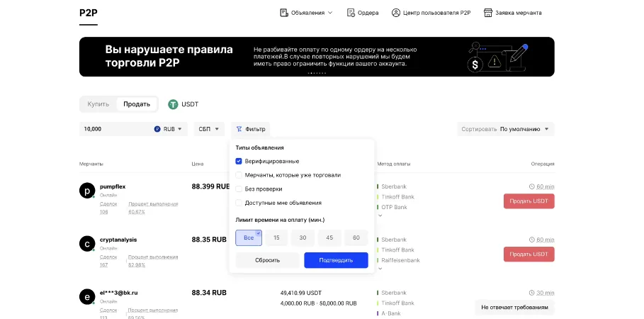This screenshot has height=319, width=644.
Task: Expand cryptanalysis payment methods chevron
Action: pos(380,269)
